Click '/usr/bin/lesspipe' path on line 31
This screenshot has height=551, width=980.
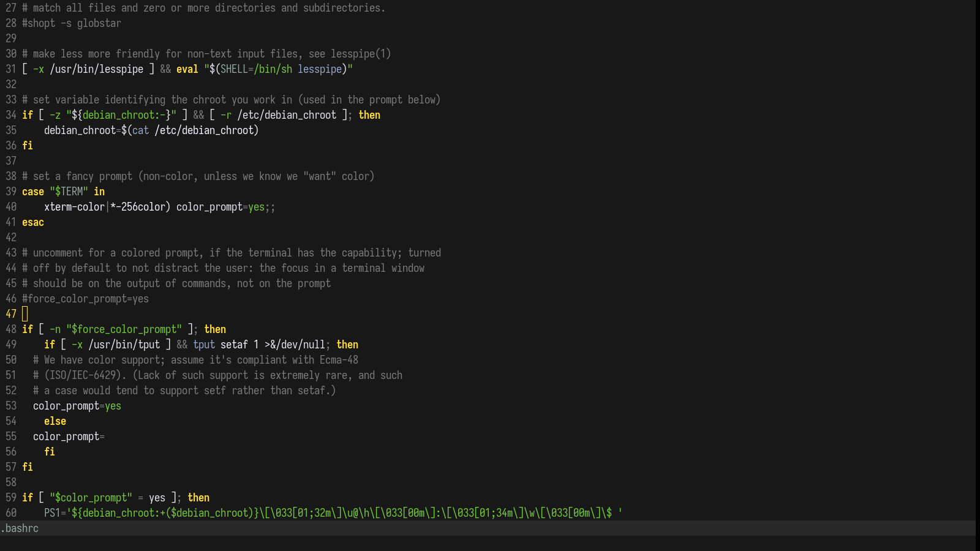tap(97, 69)
